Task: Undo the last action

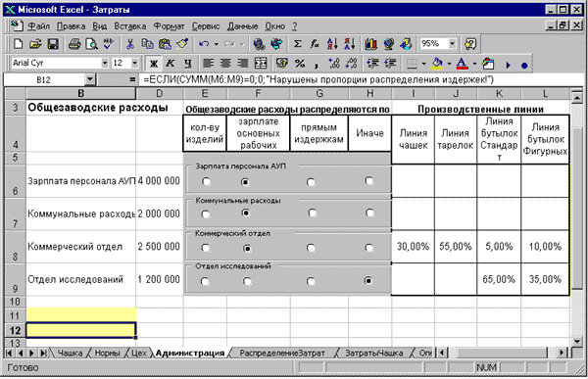Action: (204, 44)
